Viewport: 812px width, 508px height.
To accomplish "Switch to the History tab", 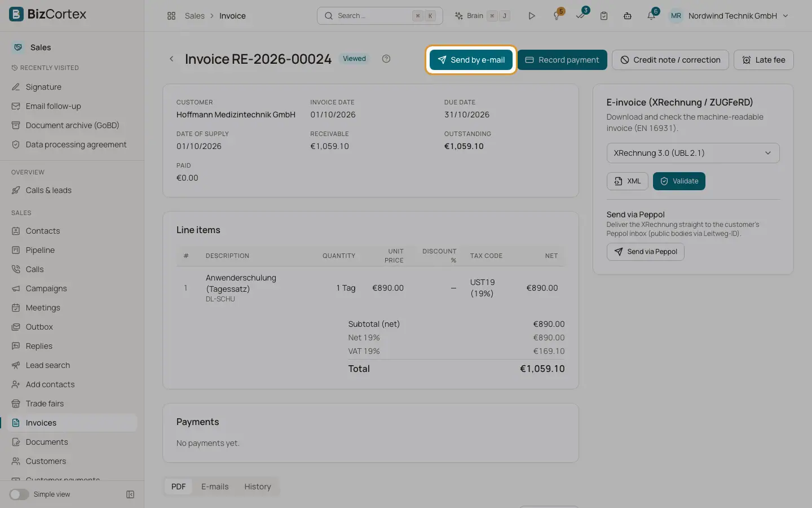I will pos(258,487).
